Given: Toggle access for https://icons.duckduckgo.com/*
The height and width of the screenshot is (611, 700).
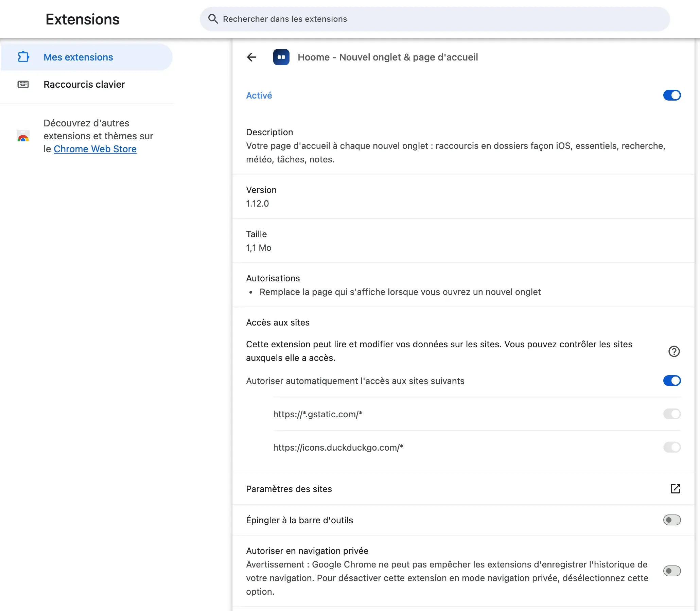Looking at the screenshot, I should (x=672, y=447).
